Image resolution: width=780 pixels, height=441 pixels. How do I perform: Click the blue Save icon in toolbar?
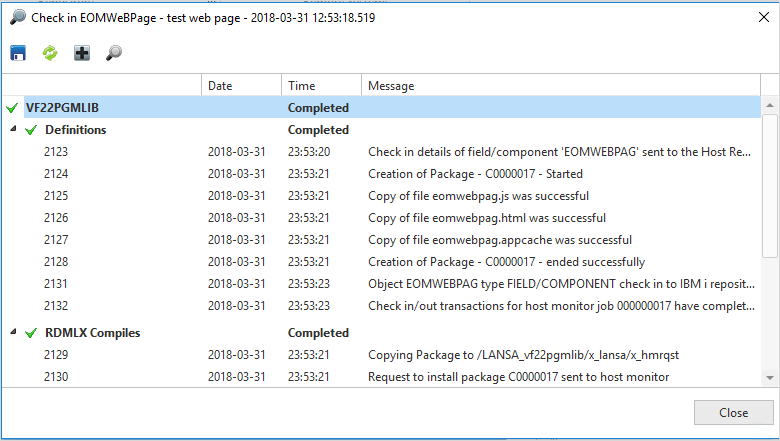18,53
